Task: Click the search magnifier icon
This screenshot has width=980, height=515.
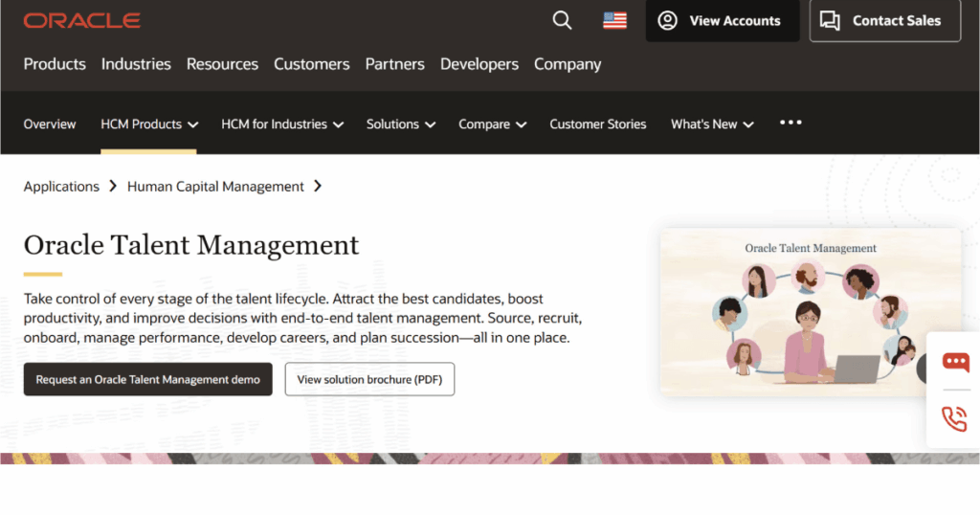Action: [562, 21]
